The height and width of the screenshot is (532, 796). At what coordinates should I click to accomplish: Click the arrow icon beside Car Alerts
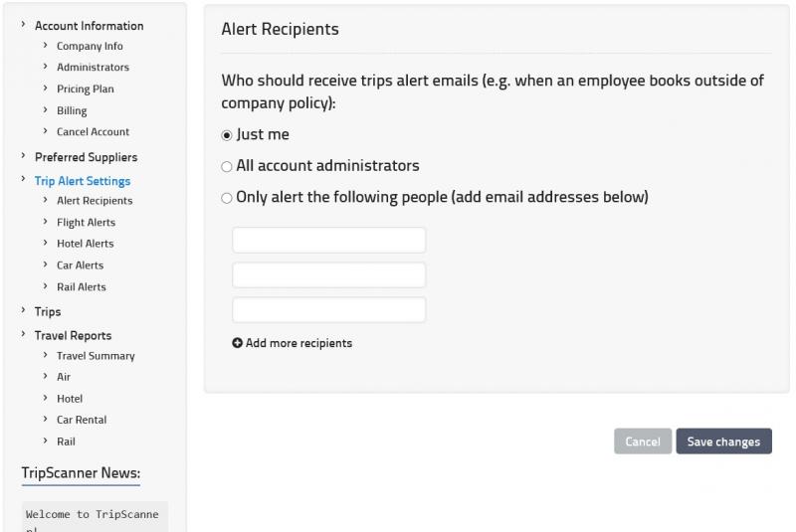coord(45,265)
